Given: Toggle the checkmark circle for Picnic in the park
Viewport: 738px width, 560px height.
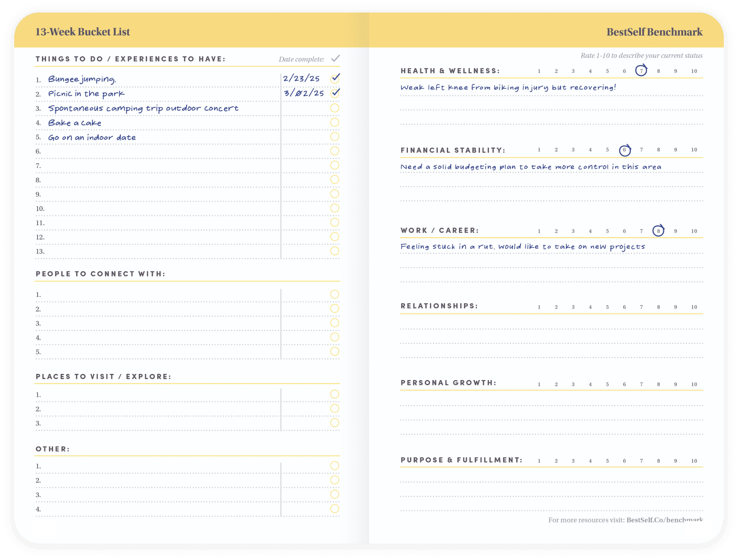Looking at the screenshot, I should point(335,92).
